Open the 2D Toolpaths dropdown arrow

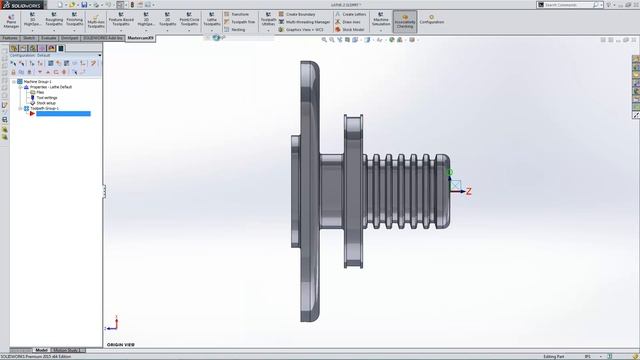[167, 31]
